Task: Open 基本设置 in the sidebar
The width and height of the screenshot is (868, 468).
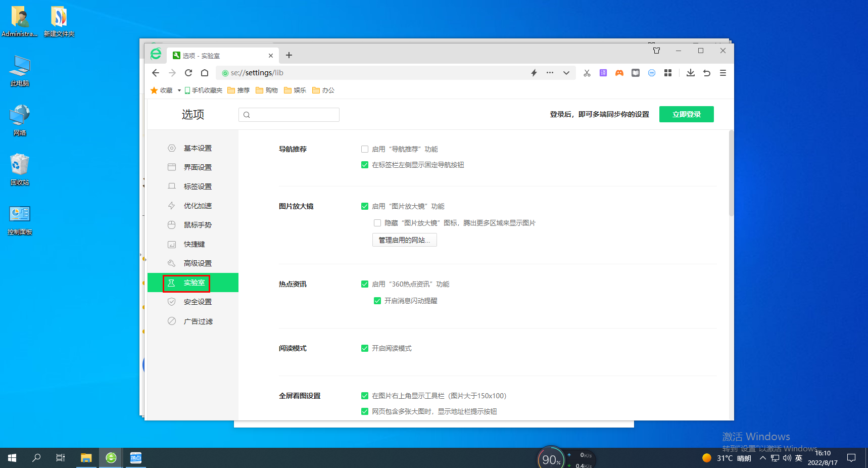Action: tap(193, 148)
